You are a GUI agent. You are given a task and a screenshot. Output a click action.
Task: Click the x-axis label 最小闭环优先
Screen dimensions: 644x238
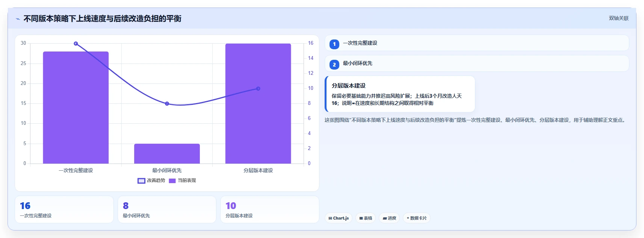point(167,170)
